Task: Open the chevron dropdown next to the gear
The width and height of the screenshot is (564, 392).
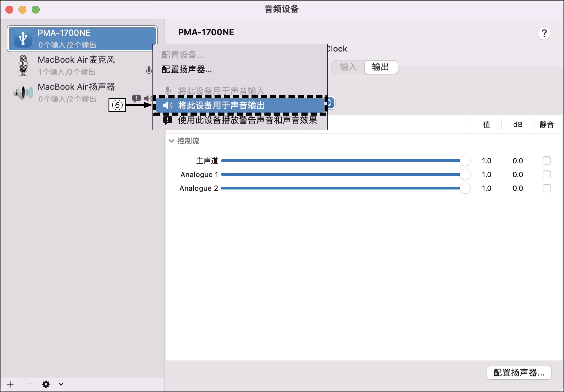Action: [61, 384]
